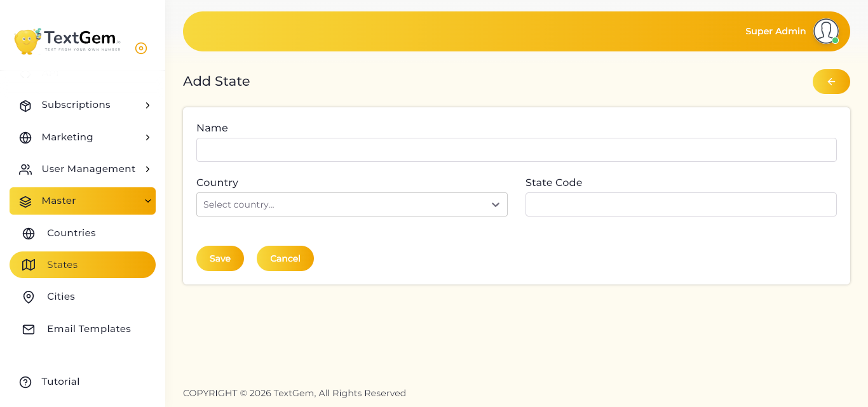Click the Super Admin profile avatar

tap(826, 31)
